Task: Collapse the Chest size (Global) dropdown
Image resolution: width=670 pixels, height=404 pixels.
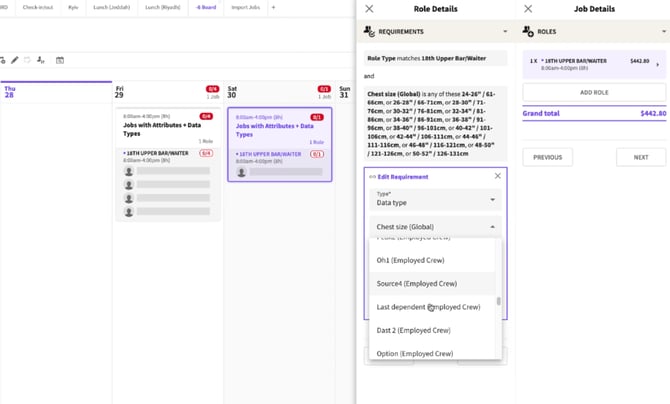Action: 435,227
